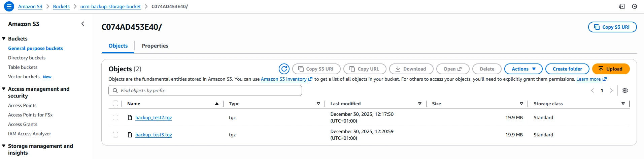Screen dimensions: 644x159
Task: Open the hamburger navigation menu icon
Action: (x=9, y=6)
